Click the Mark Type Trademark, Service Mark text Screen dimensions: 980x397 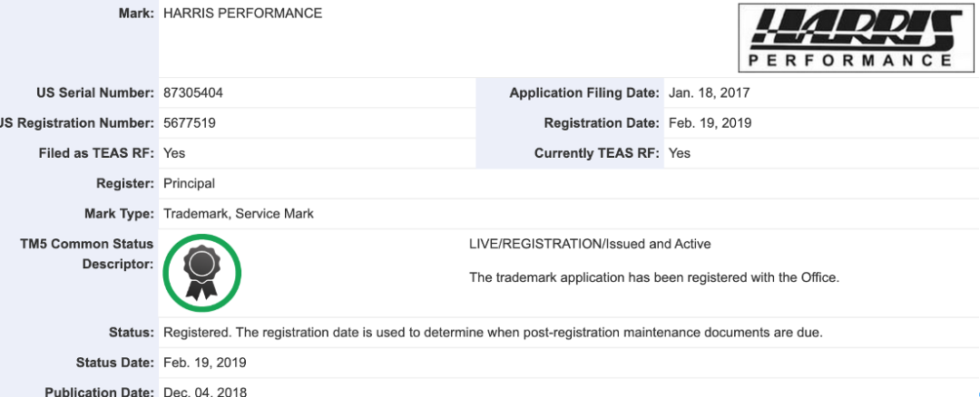tap(238, 214)
